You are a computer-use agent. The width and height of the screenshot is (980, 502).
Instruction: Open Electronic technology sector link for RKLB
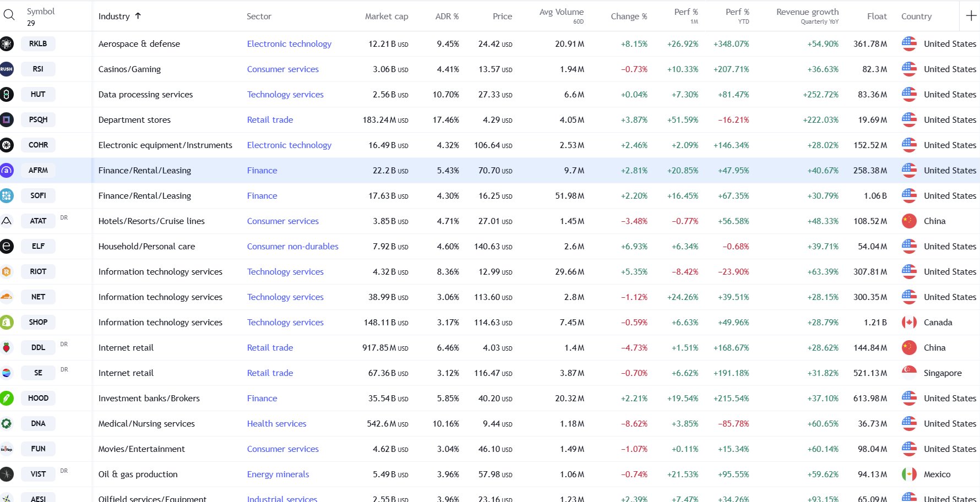289,43
